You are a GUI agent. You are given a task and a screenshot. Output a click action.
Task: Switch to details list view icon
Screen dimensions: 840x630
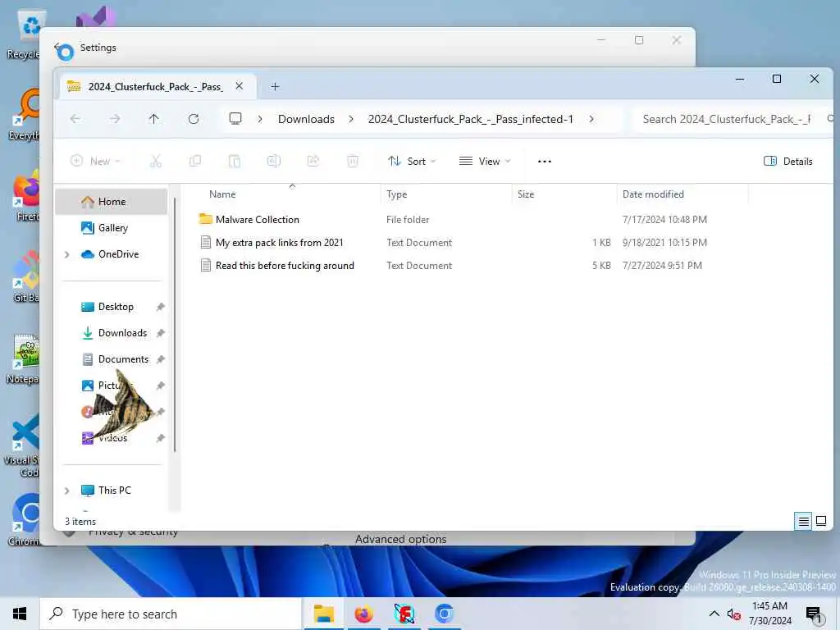pos(804,521)
